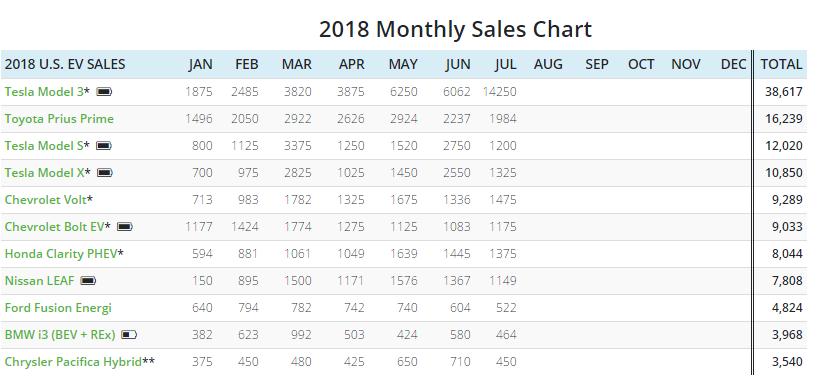This screenshot has width=813, height=375.
Task: Click the 2018 Monthly Sales Chart title
Action: tap(455, 29)
